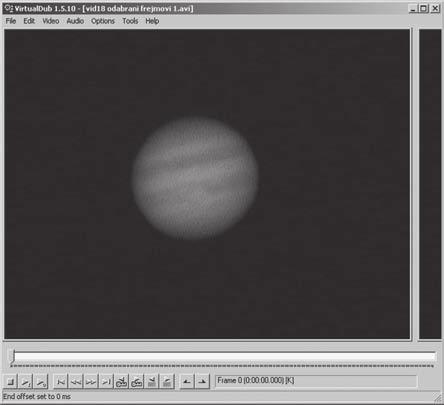Open the Video menu

[x=51, y=21]
